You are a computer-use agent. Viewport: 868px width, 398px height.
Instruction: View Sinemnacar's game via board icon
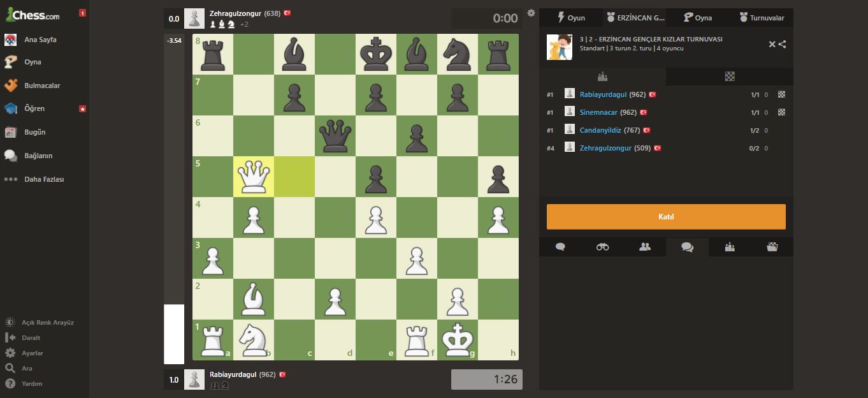(781, 112)
